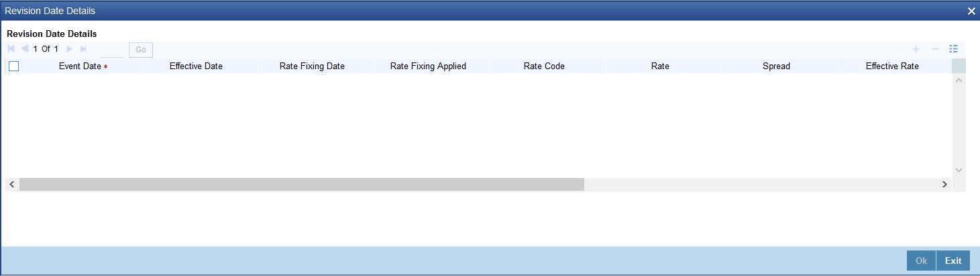Add a new row with plus icon
The image size is (980, 276).
click(x=916, y=49)
